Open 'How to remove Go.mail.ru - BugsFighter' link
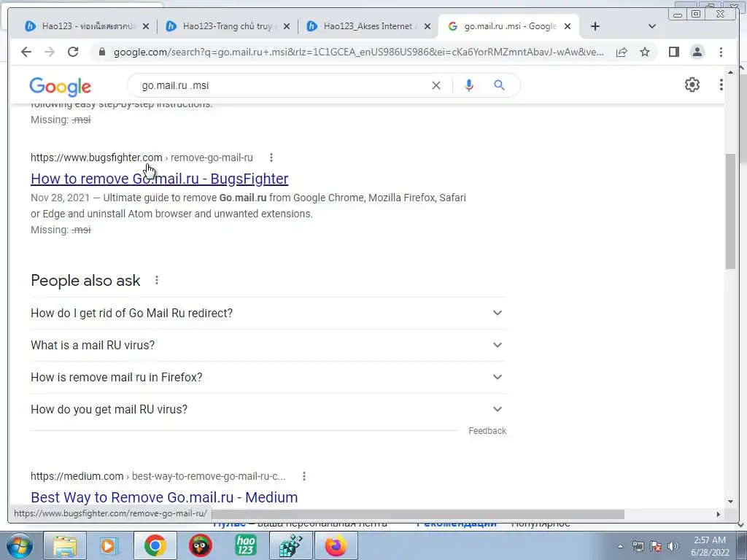Image resolution: width=747 pixels, height=560 pixels. (159, 179)
